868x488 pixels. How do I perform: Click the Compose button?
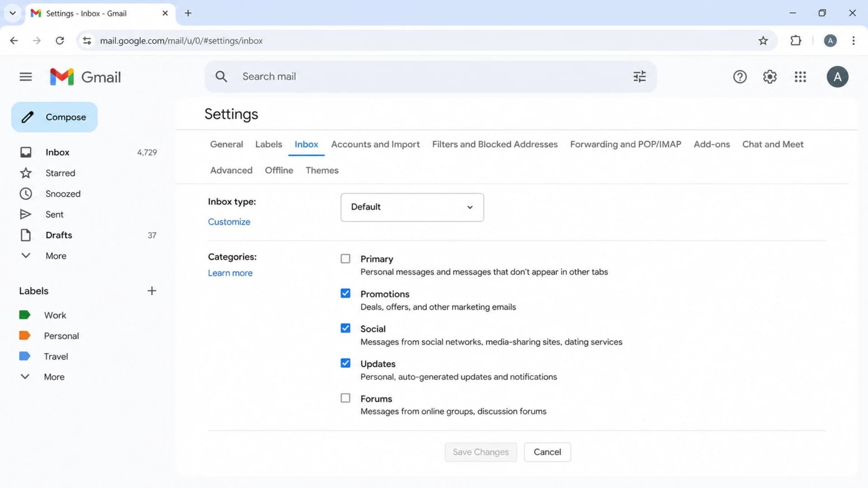[x=54, y=117]
